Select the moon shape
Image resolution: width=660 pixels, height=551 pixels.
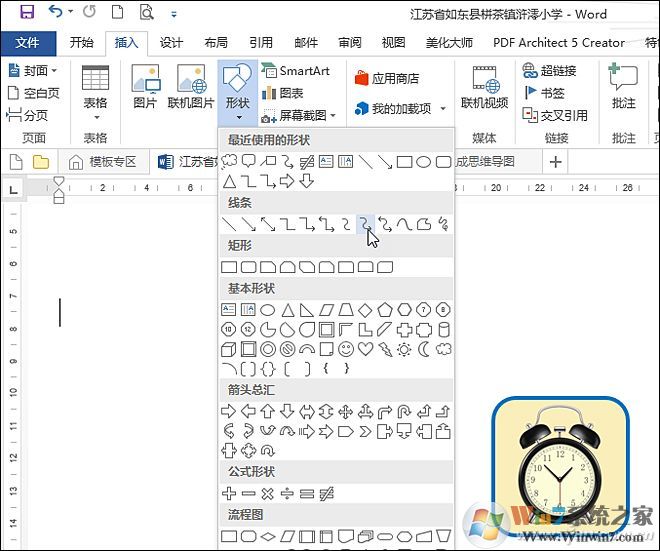point(424,349)
